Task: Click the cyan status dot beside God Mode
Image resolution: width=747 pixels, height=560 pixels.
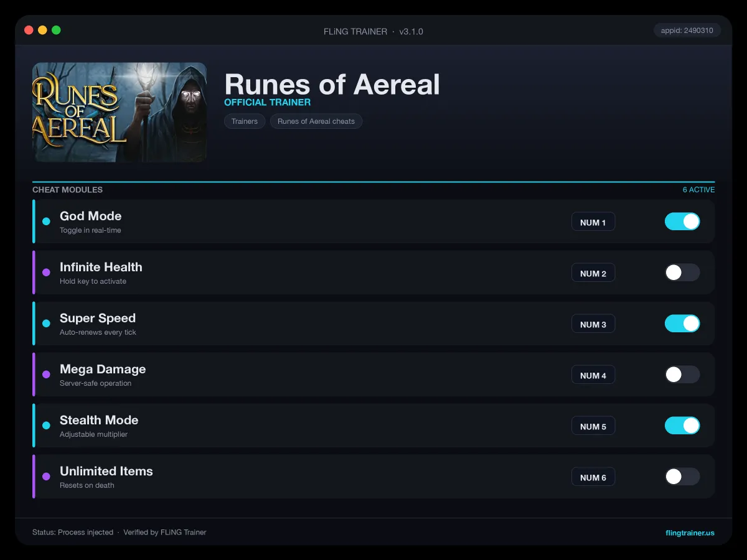Action: [46, 222]
